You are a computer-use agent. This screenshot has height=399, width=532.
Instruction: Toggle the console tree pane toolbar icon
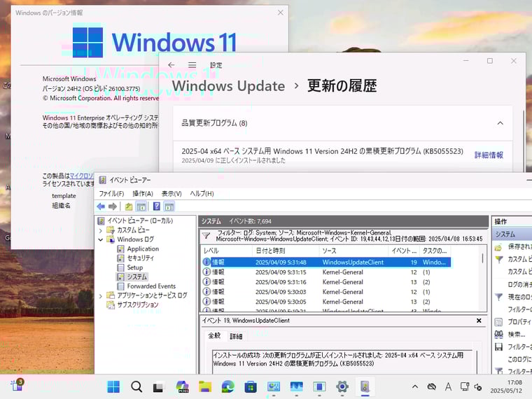tap(141, 206)
